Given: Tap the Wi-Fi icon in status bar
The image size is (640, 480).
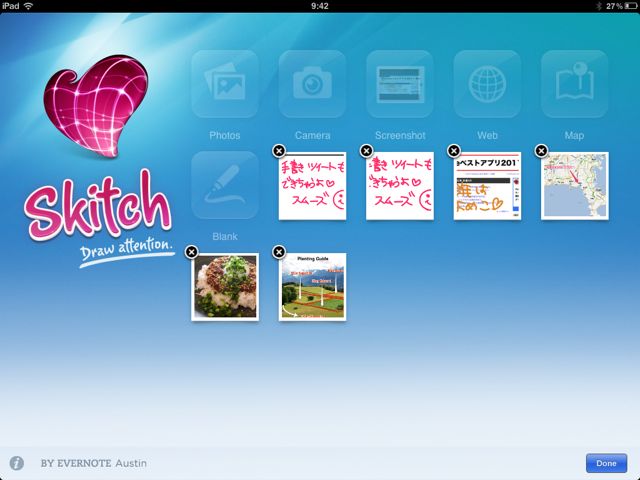Looking at the screenshot, I should tap(28, 6).
